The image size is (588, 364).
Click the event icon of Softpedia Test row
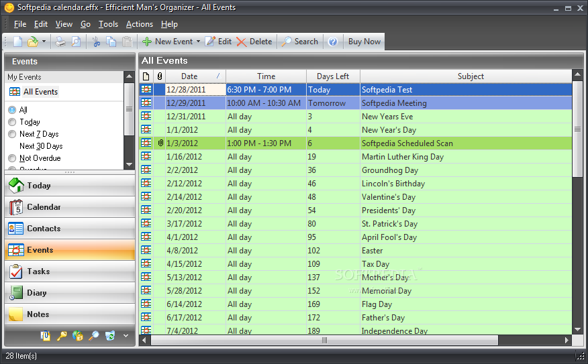[x=146, y=90]
